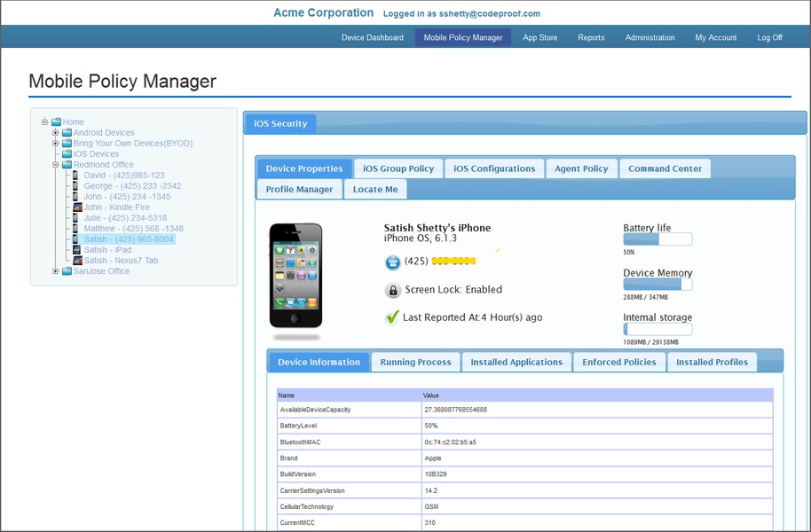Open iOS Configurations tab

pyautogui.click(x=494, y=168)
